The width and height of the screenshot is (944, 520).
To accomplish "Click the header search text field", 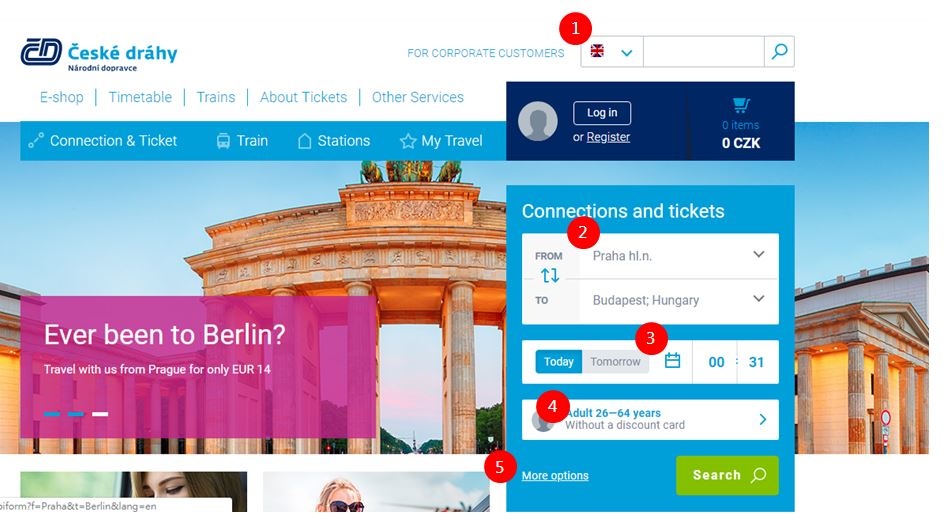I will [704, 52].
